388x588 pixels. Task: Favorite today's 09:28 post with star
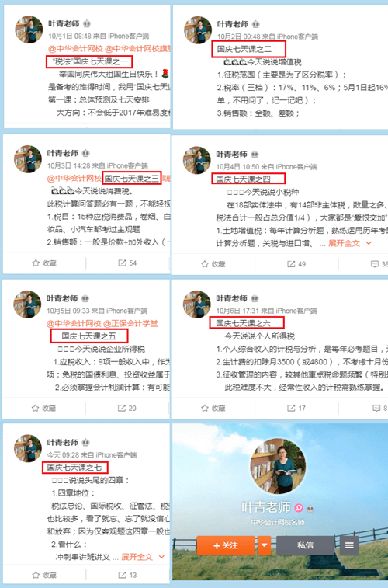click(36, 575)
